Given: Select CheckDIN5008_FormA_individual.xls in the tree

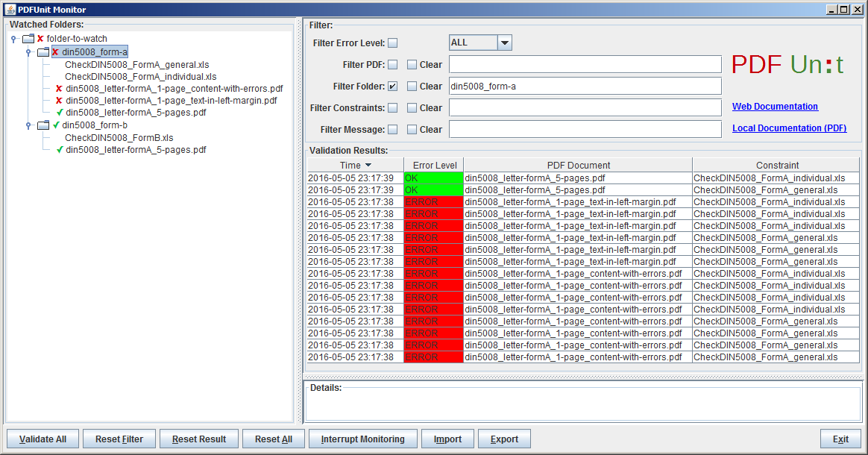Looking at the screenshot, I should (x=141, y=77).
